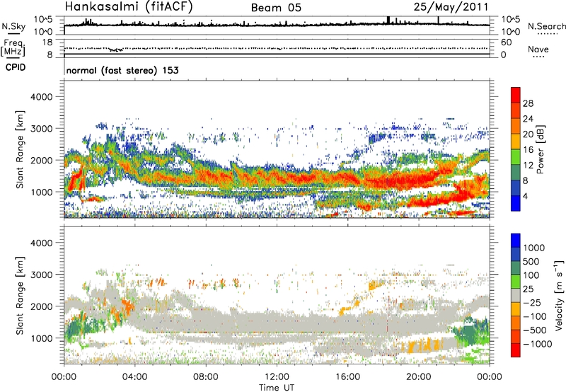Click the power panel "Slant Range [km]" label
Viewport: 566px width, 392px height.
[20, 149]
